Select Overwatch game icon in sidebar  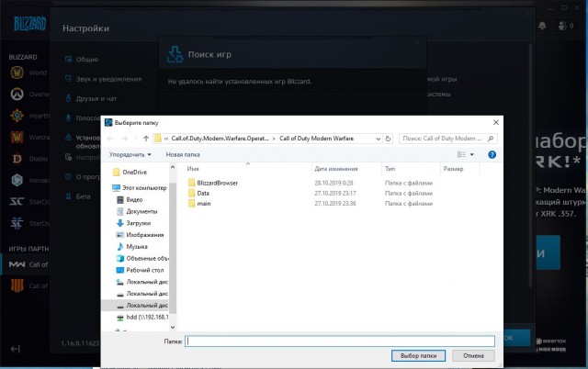17,94
